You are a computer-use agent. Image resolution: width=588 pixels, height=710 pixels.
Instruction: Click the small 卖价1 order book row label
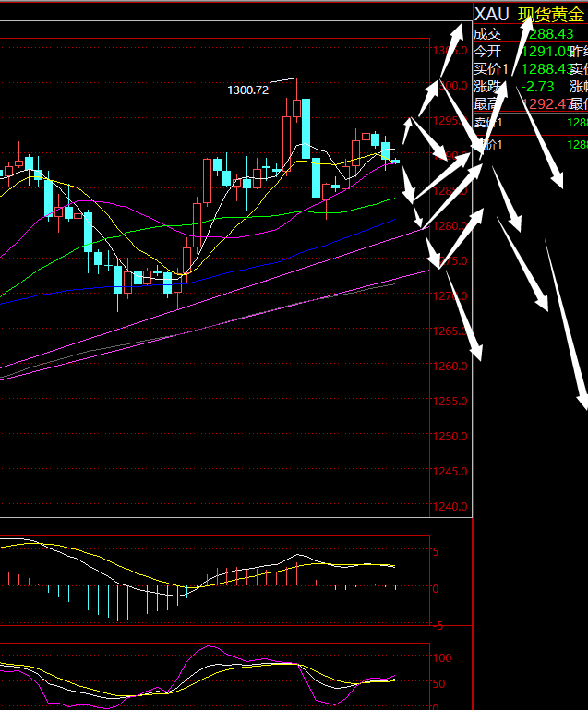488,123
